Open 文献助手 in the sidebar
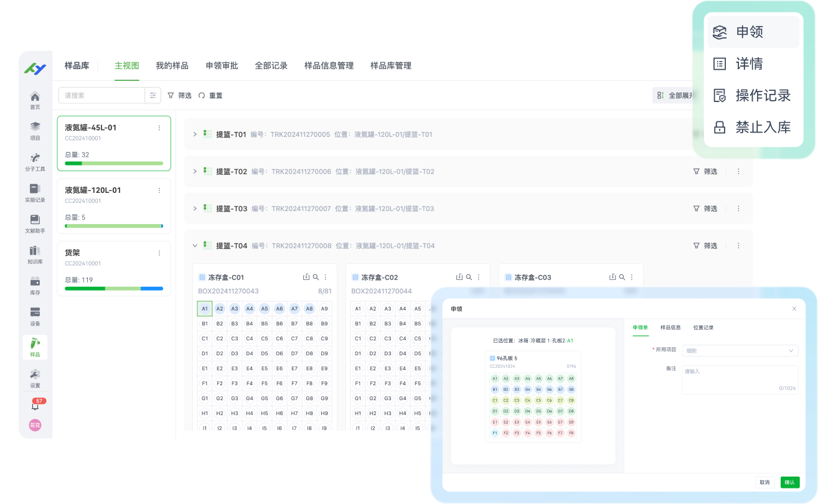Viewport: 818px width, 504px height. (x=35, y=224)
